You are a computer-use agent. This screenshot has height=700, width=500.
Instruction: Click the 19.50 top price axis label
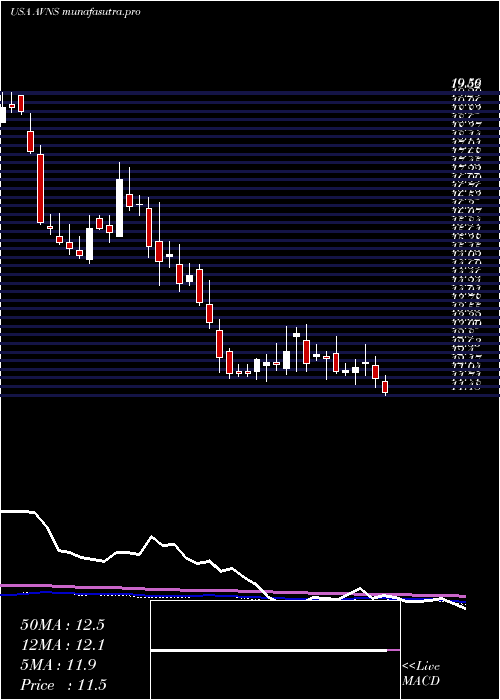[x=466, y=83]
